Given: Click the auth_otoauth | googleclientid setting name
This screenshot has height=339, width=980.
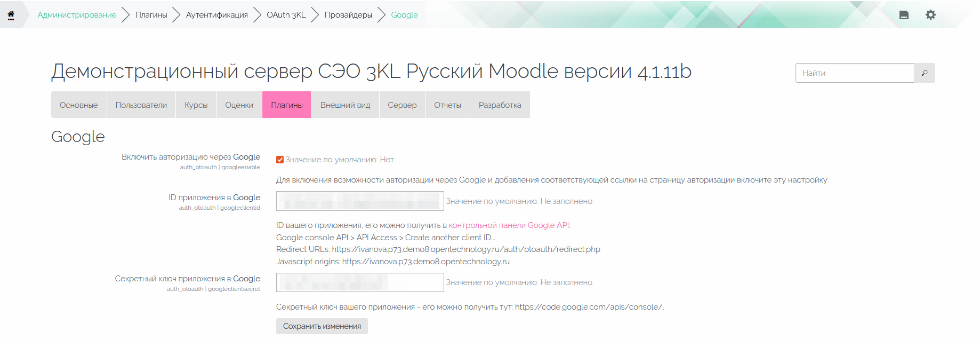Looking at the screenshot, I should point(220,208).
